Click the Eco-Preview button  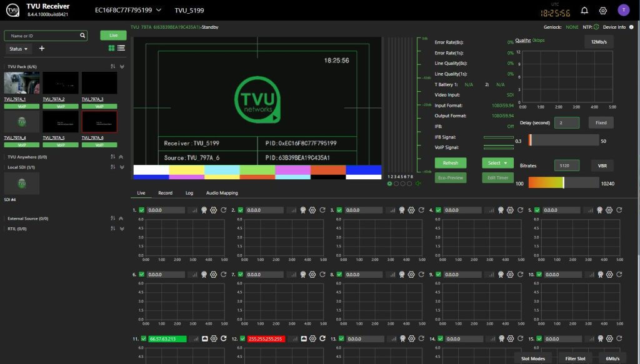[451, 178]
